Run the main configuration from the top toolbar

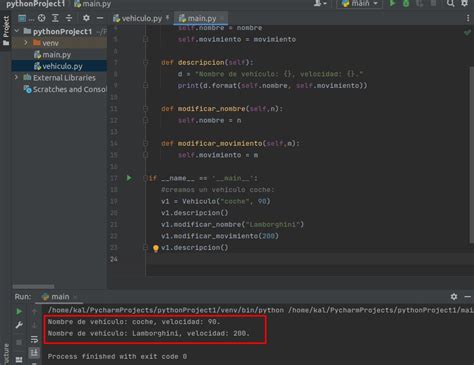pyautogui.click(x=392, y=3)
